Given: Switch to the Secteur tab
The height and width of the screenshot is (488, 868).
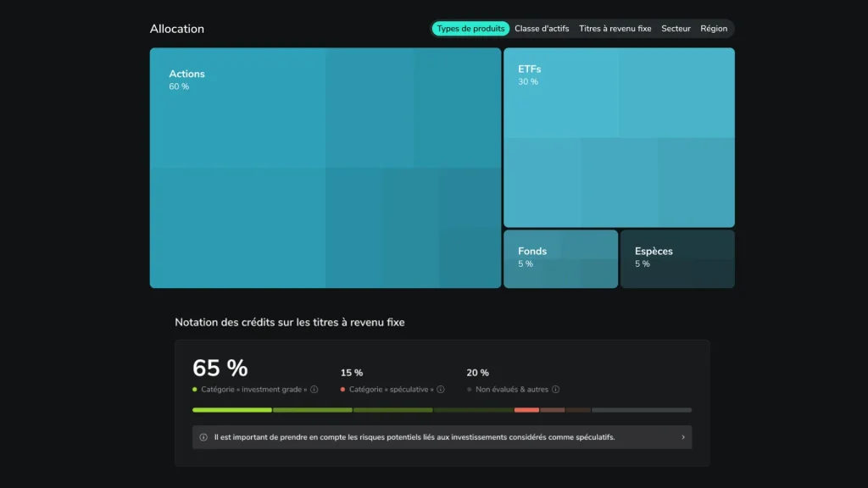Looking at the screenshot, I should click(x=676, y=29).
